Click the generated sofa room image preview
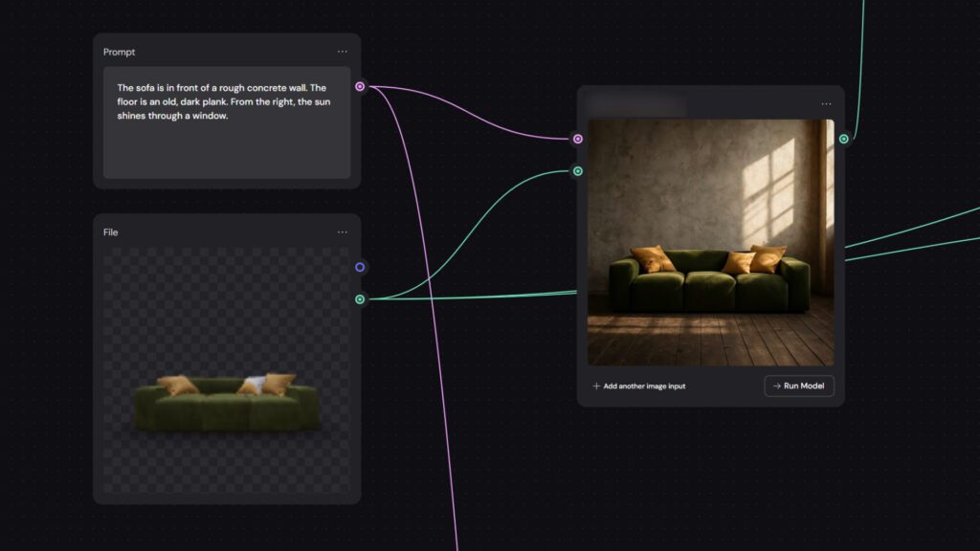The width and height of the screenshot is (980, 551). [x=710, y=242]
